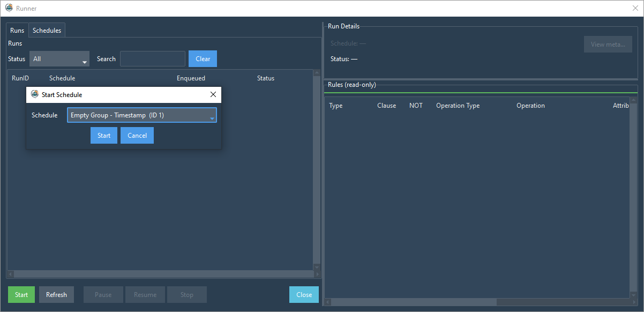Switch to the Schedules tab

47,30
